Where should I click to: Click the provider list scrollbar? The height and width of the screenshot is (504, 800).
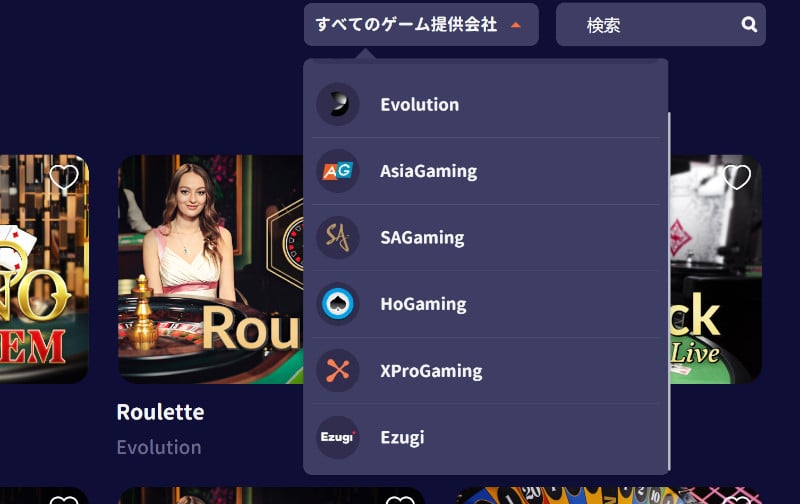click(x=669, y=291)
